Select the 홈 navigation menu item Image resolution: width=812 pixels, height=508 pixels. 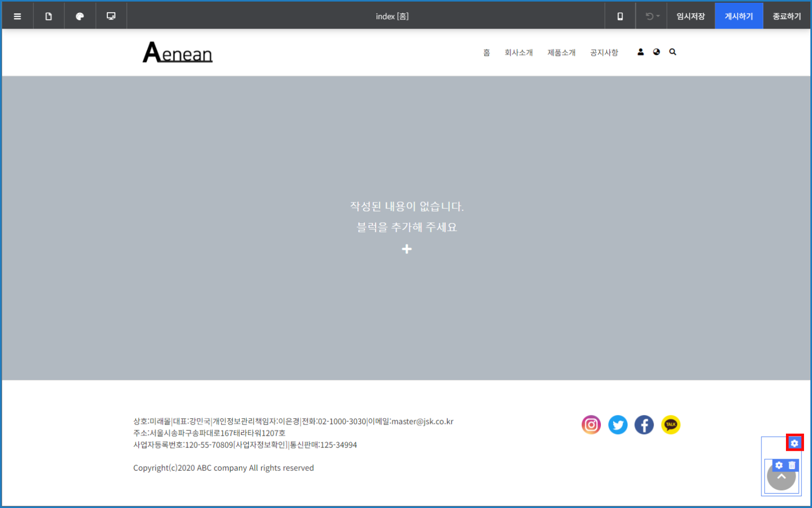pyautogui.click(x=486, y=53)
